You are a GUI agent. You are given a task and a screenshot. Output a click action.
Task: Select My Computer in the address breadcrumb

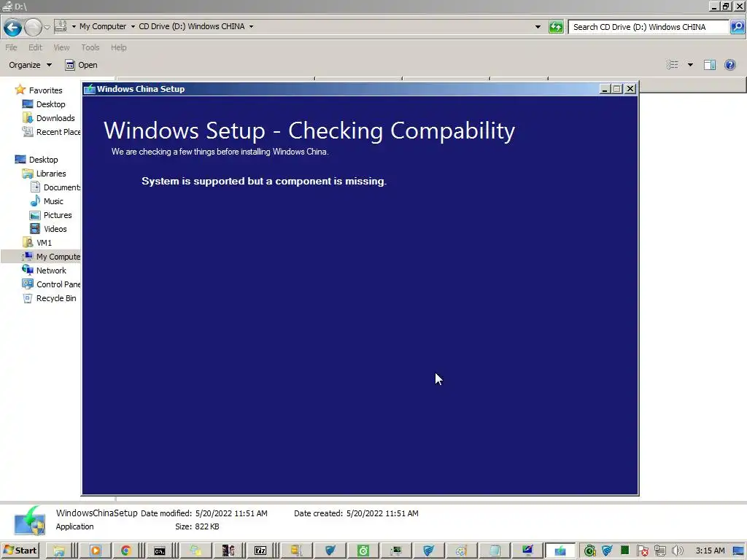[x=103, y=27]
